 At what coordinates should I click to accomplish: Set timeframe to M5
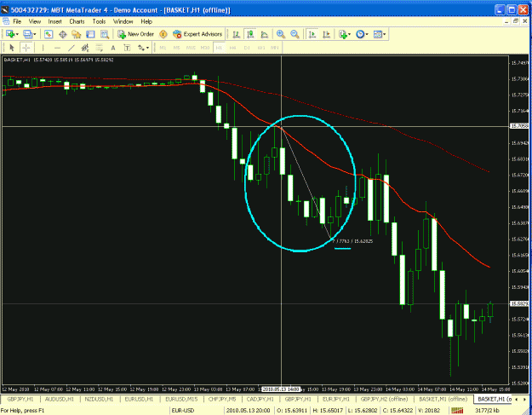click(x=176, y=48)
